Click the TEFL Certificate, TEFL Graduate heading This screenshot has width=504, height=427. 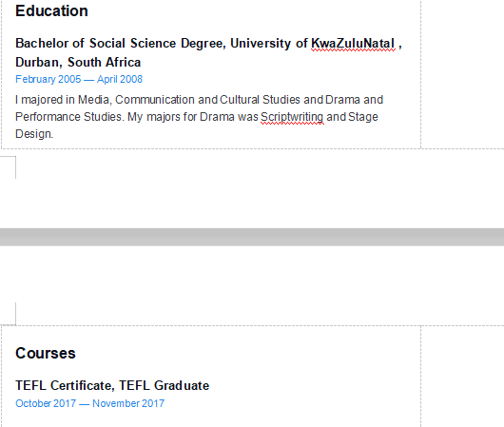[112, 385]
